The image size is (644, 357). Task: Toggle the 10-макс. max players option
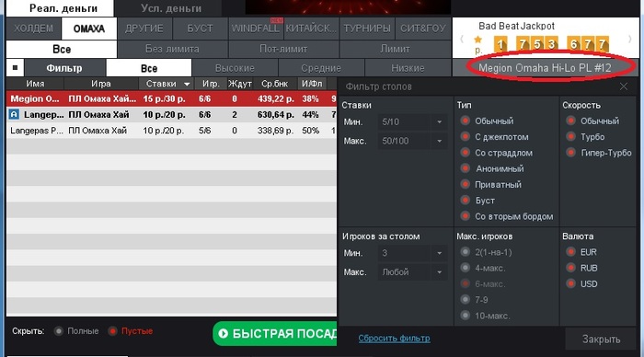pos(465,316)
